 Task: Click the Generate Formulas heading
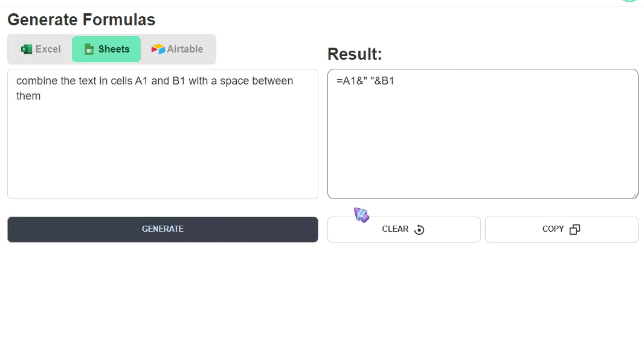coord(82,20)
